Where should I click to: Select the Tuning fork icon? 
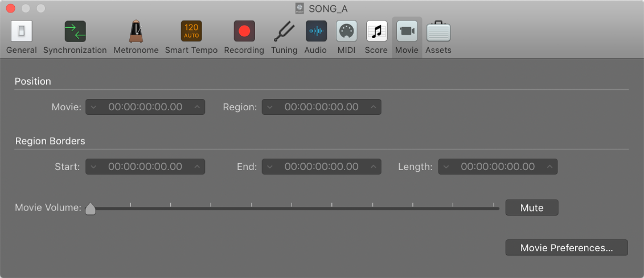point(284,32)
